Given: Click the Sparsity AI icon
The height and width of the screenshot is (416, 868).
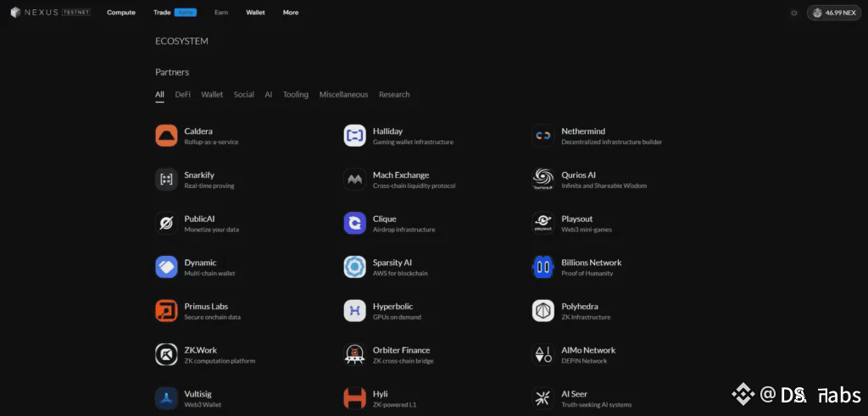Looking at the screenshot, I should point(354,267).
